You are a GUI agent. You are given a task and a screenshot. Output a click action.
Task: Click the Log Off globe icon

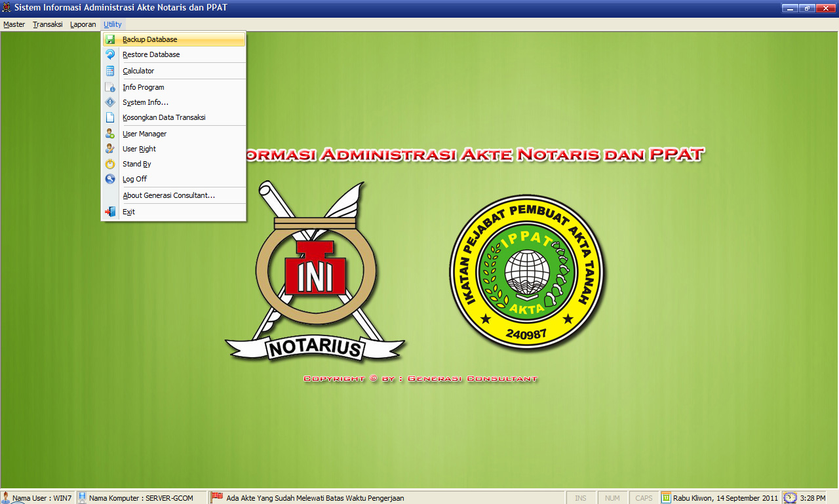pos(110,179)
